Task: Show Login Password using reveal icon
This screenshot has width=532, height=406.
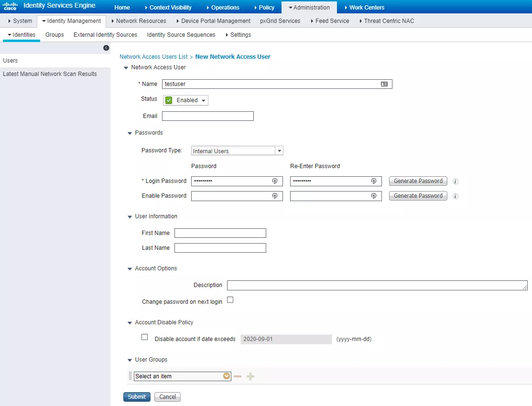Action: point(275,181)
